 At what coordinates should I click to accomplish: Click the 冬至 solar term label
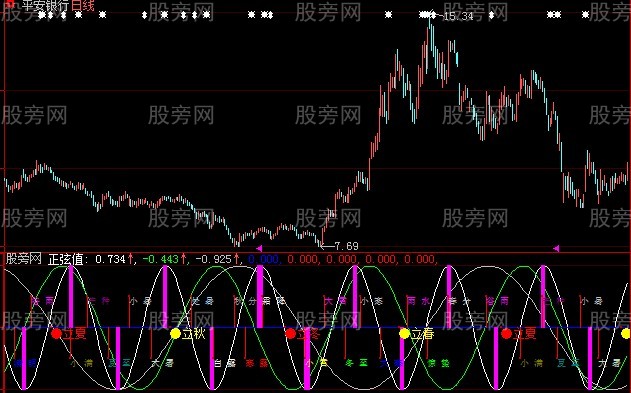tap(357, 363)
